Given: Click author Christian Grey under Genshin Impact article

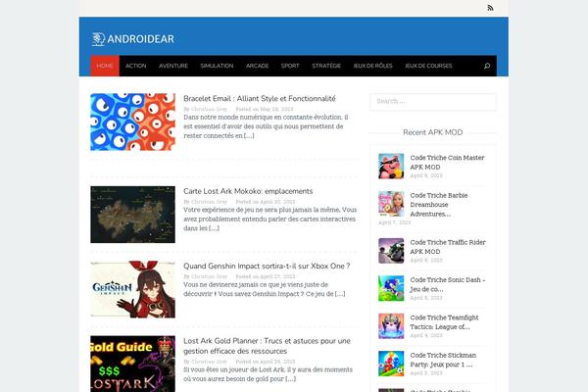Looking at the screenshot, I should (x=210, y=276).
